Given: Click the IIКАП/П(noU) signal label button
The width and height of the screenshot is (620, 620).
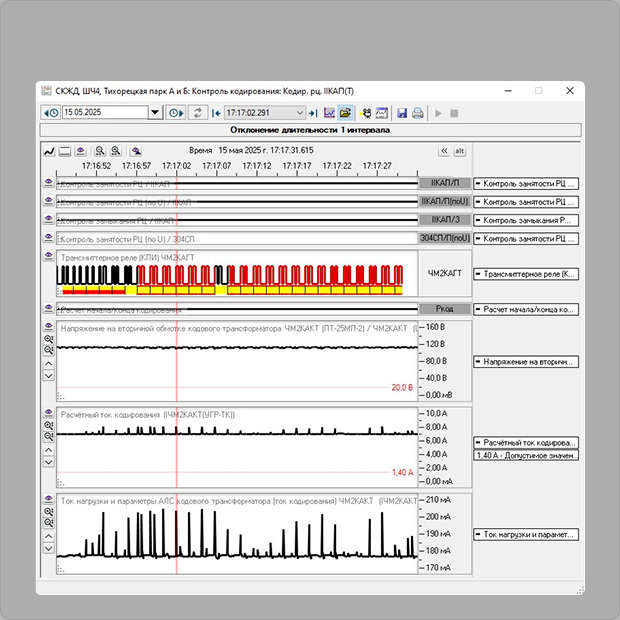Looking at the screenshot, I should point(445,201).
